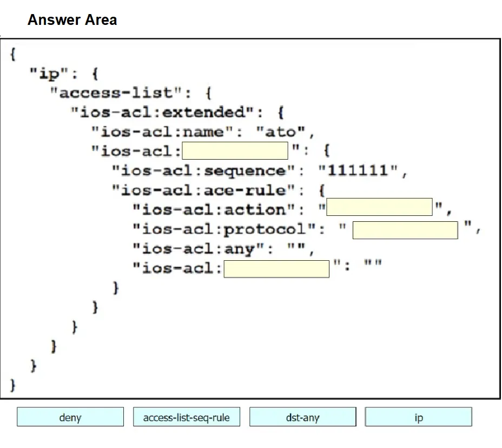Click the blank box after first "ios-acl:"
Image resolution: width=502 pixels, height=448 pixels.
click(x=235, y=150)
